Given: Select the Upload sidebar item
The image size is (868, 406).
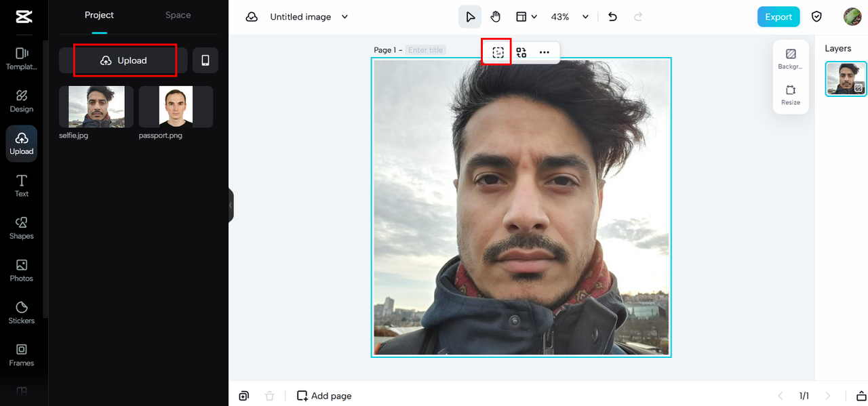Looking at the screenshot, I should pyautogui.click(x=22, y=143).
